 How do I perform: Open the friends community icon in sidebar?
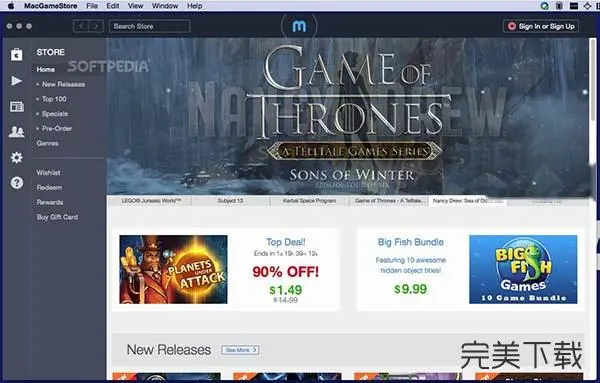coord(16,132)
